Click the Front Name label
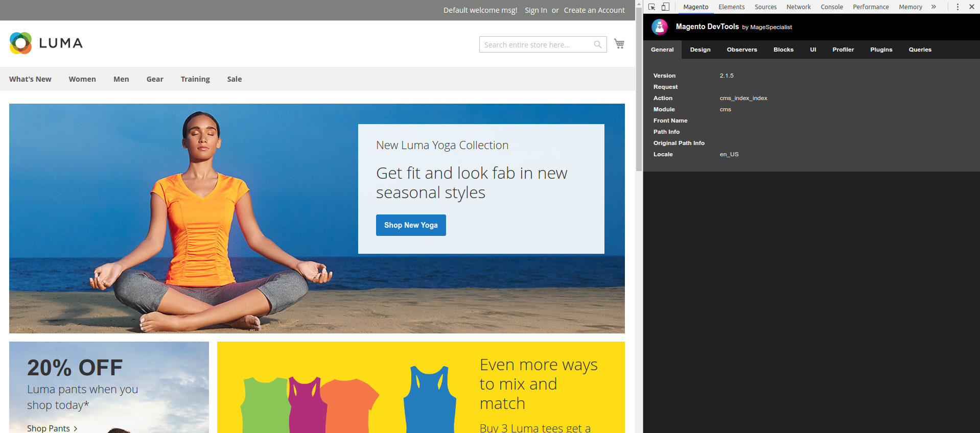The image size is (980, 433). tap(670, 121)
